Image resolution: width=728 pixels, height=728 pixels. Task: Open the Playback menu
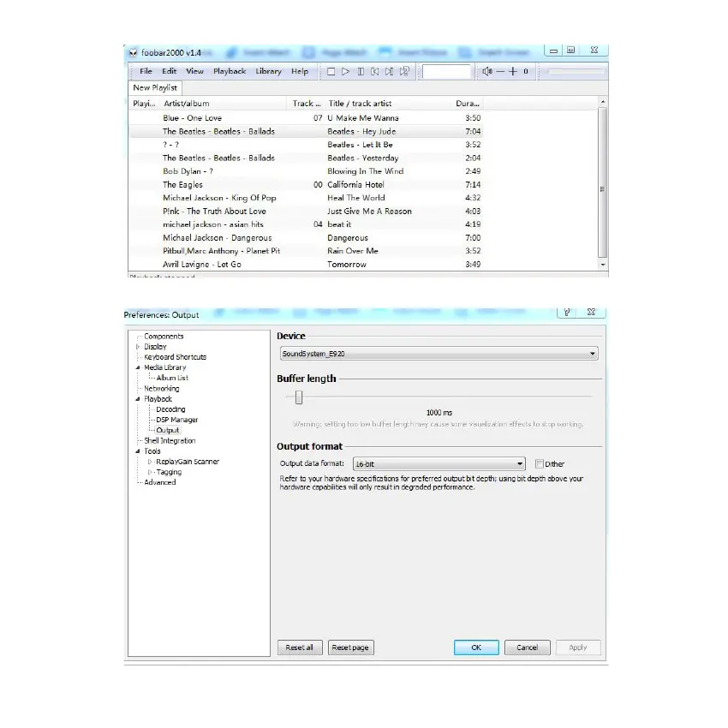(x=230, y=71)
